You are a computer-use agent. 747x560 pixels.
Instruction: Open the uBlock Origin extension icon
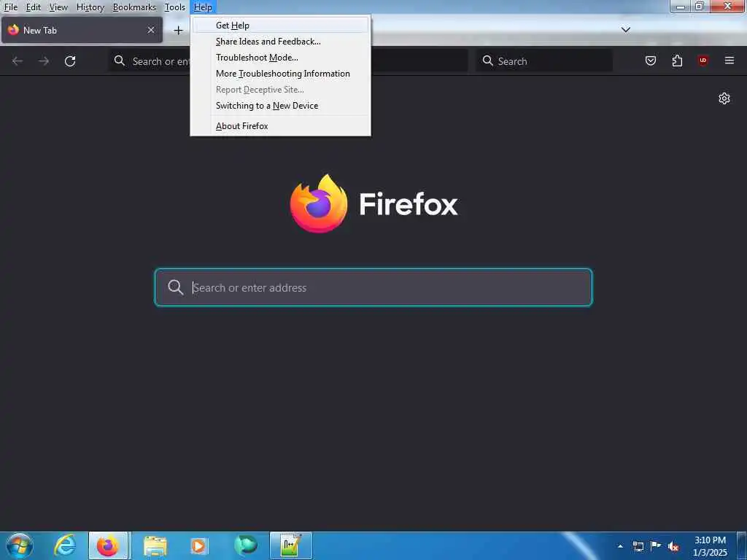pyautogui.click(x=703, y=61)
